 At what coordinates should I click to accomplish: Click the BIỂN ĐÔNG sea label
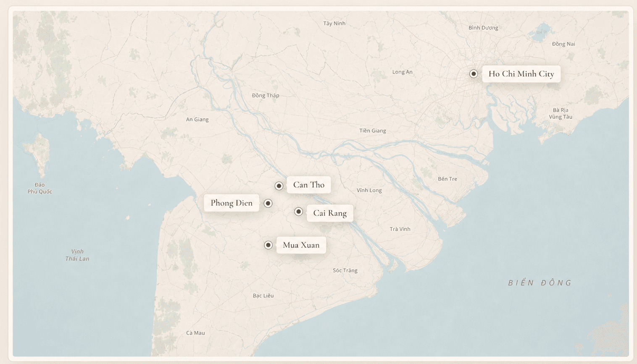[540, 283]
